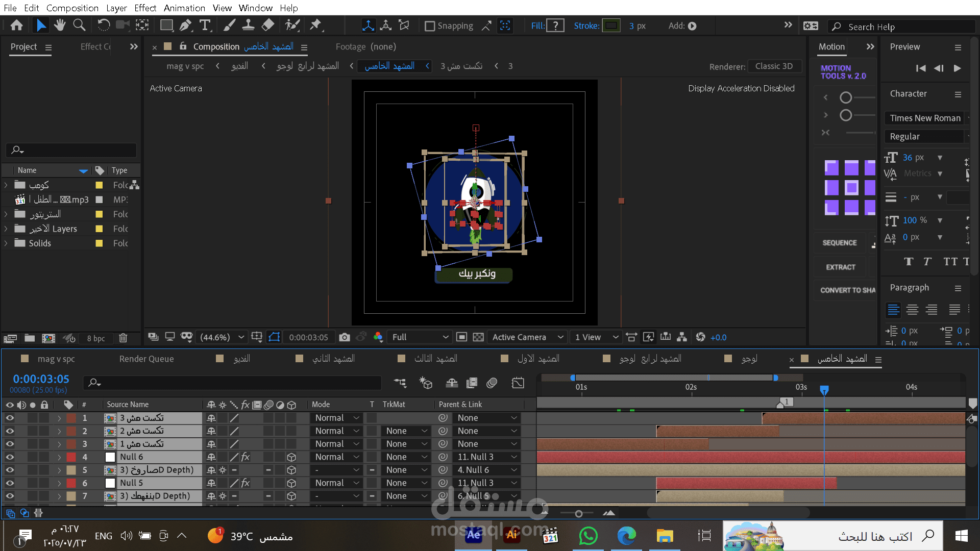The image size is (980, 551).
Task: Hide layer 1 تكست مش 3
Action: (x=10, y=418)
